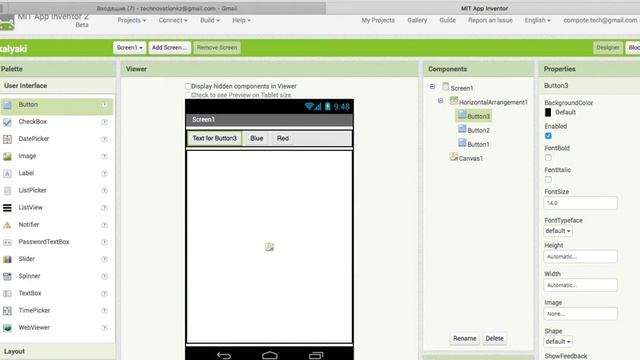Open the Connect menu

(173, 20)
